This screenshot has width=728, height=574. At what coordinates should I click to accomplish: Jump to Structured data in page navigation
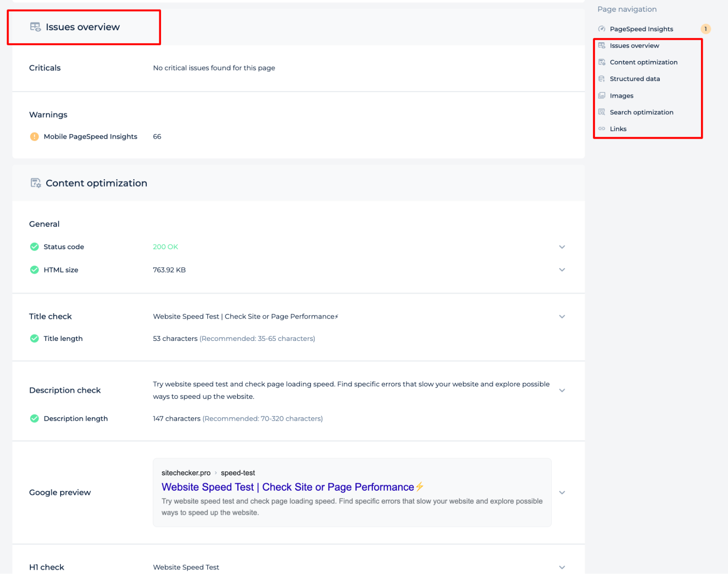(635, 79)
